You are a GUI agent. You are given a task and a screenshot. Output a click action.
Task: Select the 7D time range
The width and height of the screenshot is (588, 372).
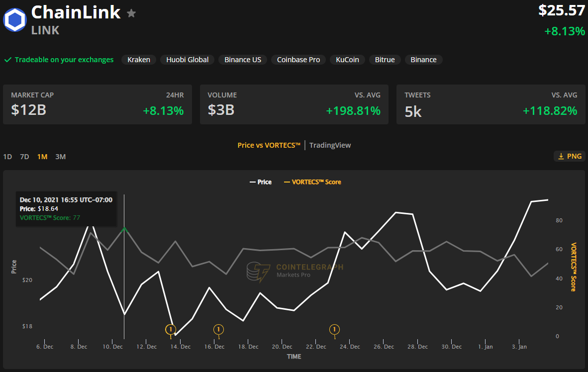coord(24,157)
